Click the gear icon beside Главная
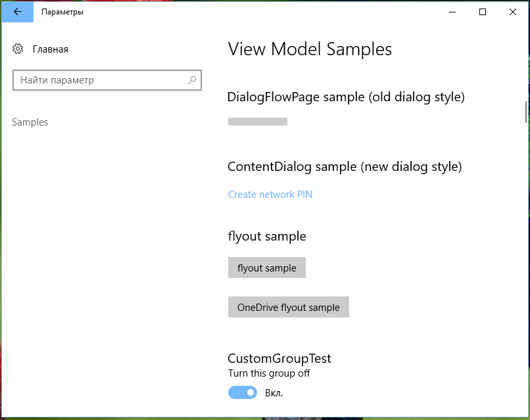Screen dimensions: 530x420 point(18,49)
